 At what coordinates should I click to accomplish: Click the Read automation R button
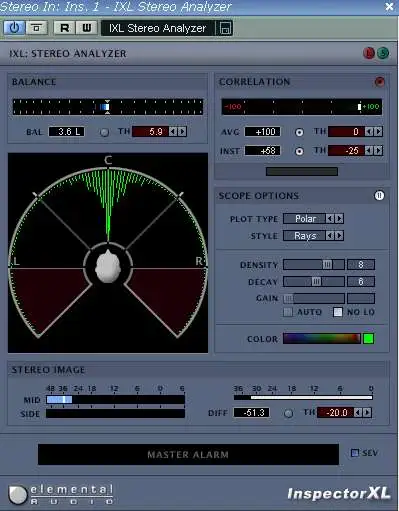(x=65, y=28)
